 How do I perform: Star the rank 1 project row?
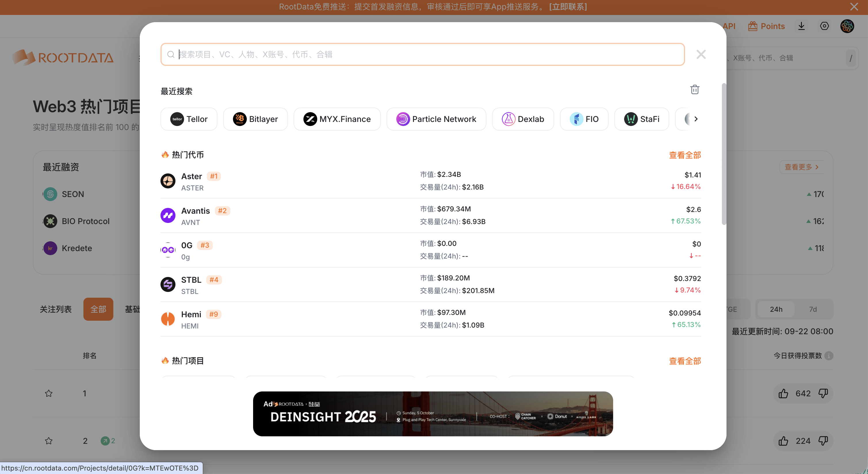pyautogui.click(x=49, y=393)
